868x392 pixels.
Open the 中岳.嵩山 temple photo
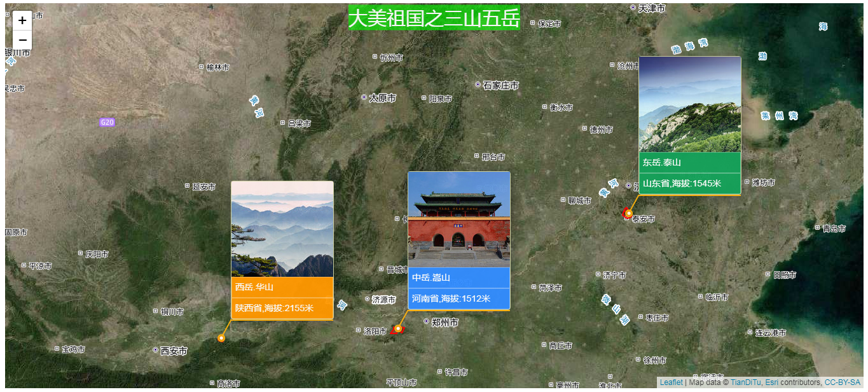click(x=459, y=220)
